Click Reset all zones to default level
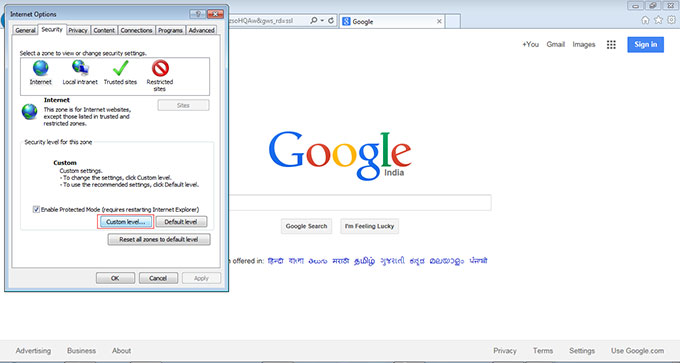The width and height of the screenshot is (680, 363). click(x=159, y=239)
